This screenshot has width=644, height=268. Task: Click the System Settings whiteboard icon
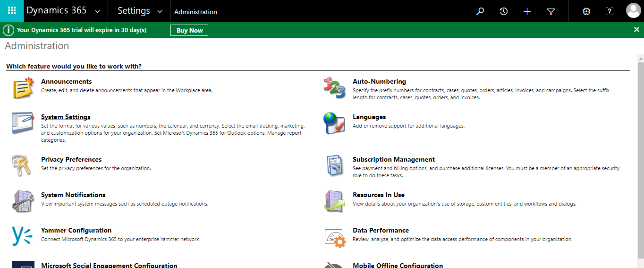(x=23, y=123)
